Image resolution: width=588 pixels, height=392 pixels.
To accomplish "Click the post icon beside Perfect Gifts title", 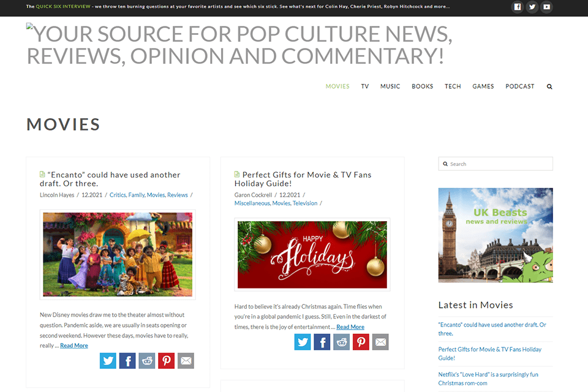I will [237, 175].
